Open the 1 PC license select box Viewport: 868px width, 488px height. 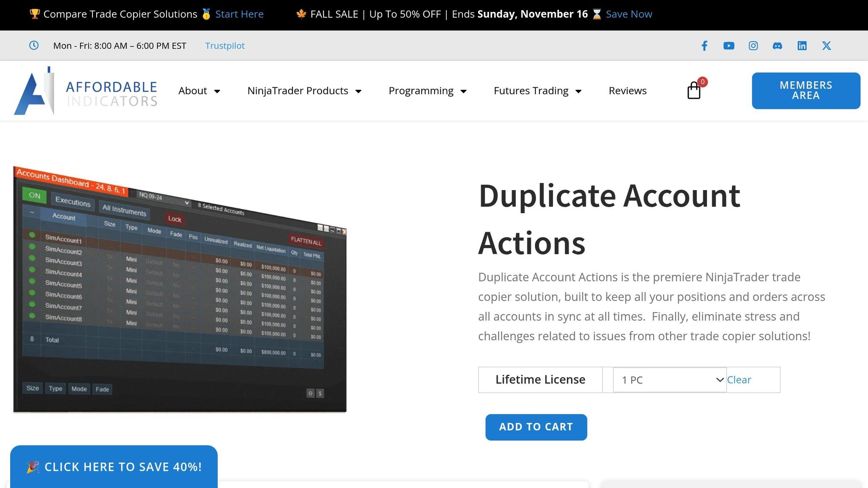tap(670, 380)
